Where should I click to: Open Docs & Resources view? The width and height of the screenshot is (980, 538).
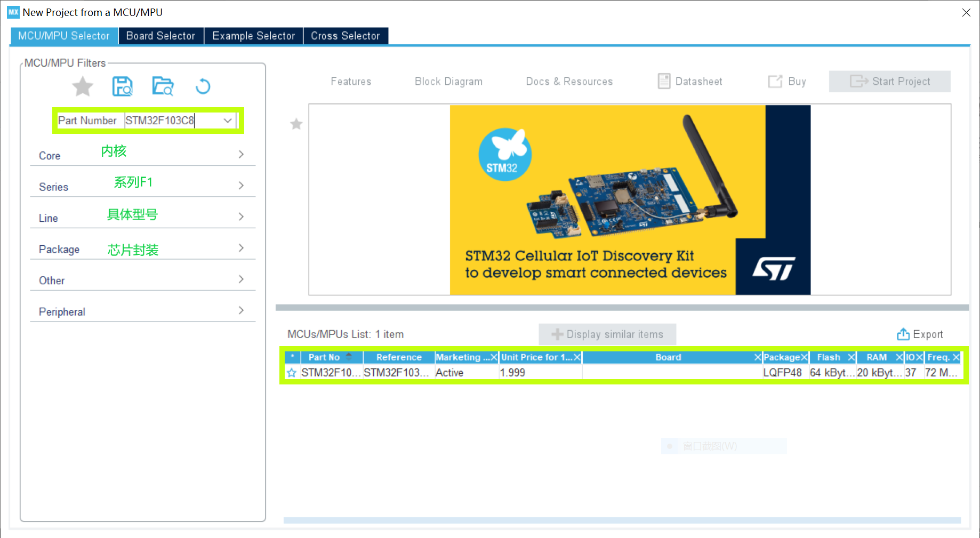[569, 81]
